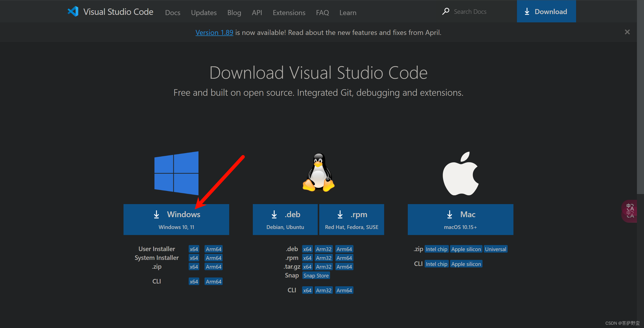Open the Version 1.89 link

pyautogui.click(x=214, y=32)
